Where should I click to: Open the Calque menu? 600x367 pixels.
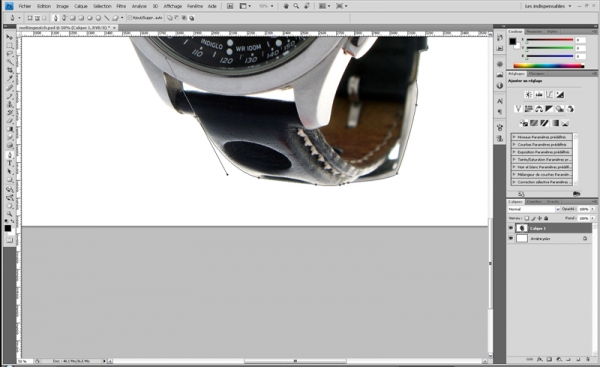(81, 6)
